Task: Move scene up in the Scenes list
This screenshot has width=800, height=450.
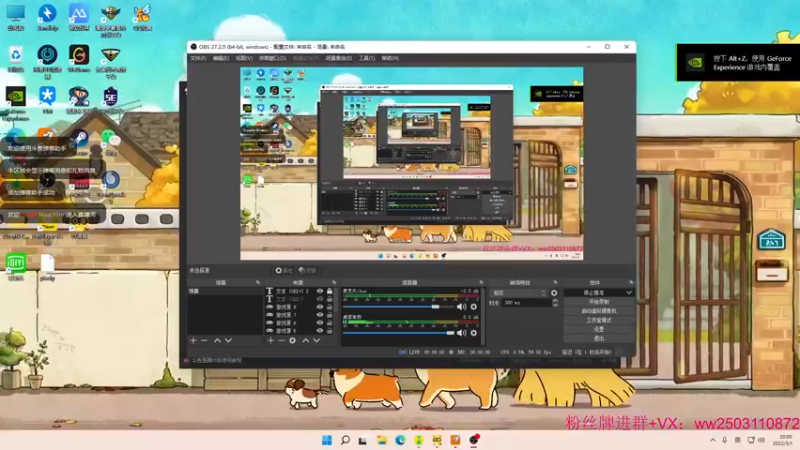Action: pos(217,340)
